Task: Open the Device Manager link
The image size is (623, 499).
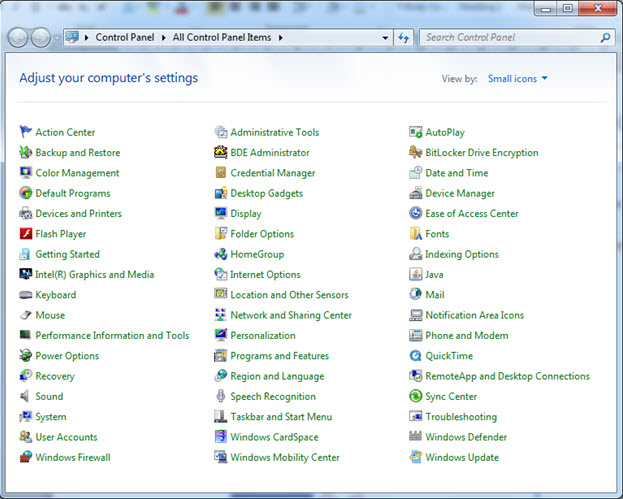Action: click(x=460, y=193)
